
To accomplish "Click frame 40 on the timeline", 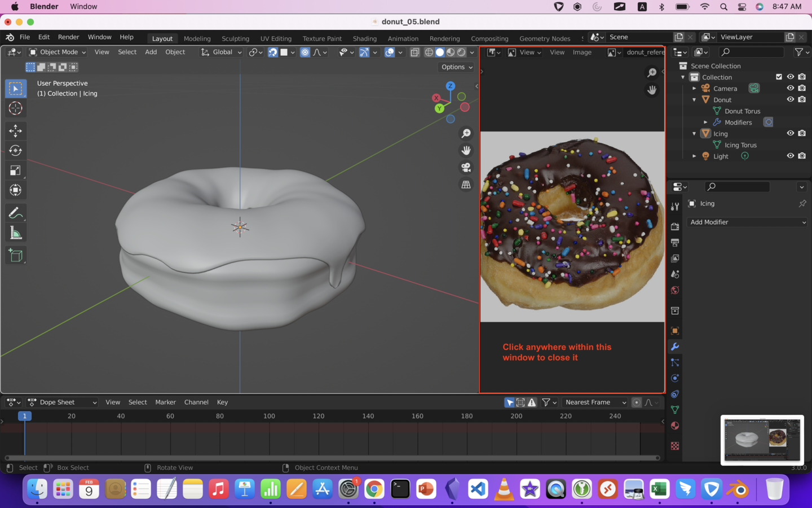I will (121, 416).
